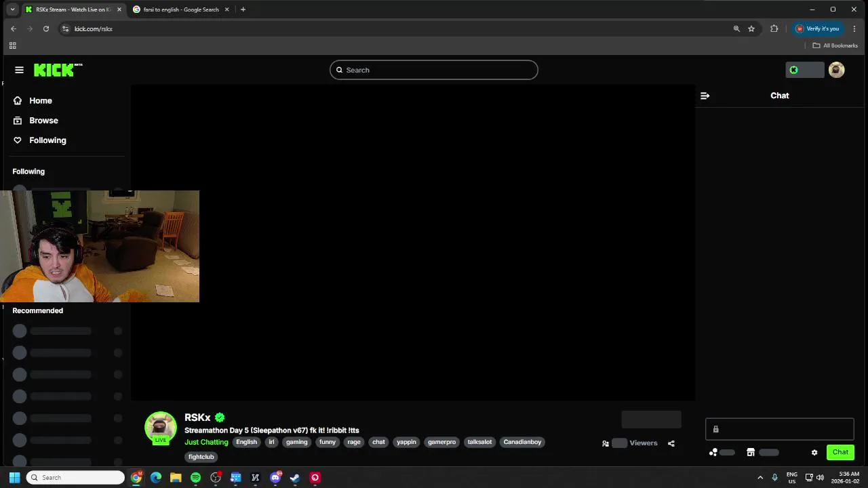The height and width of the screenshot is (488, 868).
Task: Open the tab search dropdown arrow
Action: 12,9
